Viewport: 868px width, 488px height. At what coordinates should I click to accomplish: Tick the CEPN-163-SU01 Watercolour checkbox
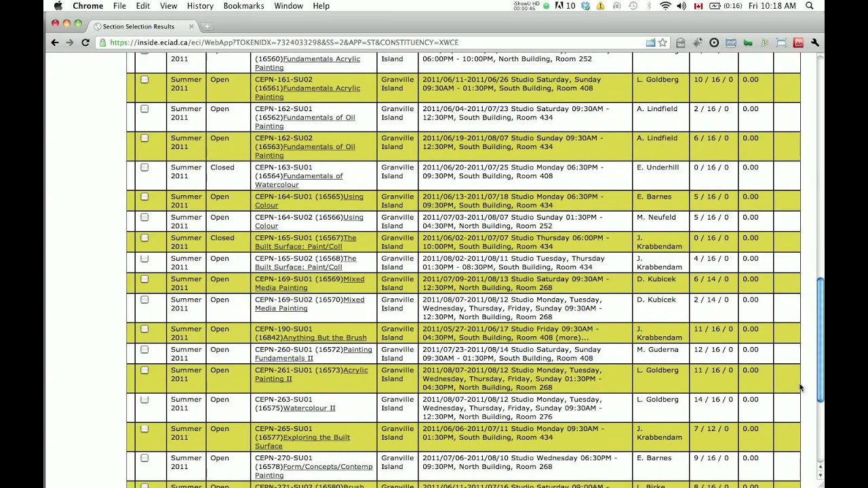pyautogui.click(x=144, y=167)
